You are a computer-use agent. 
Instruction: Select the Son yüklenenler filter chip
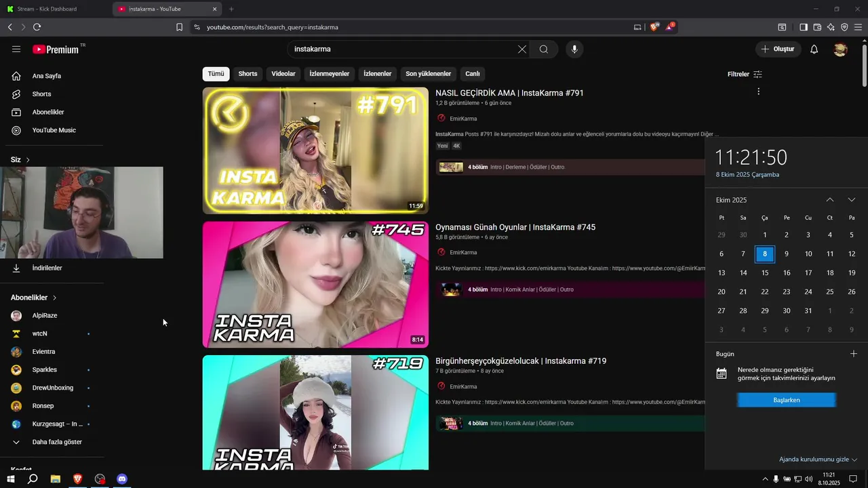(428, 74)
